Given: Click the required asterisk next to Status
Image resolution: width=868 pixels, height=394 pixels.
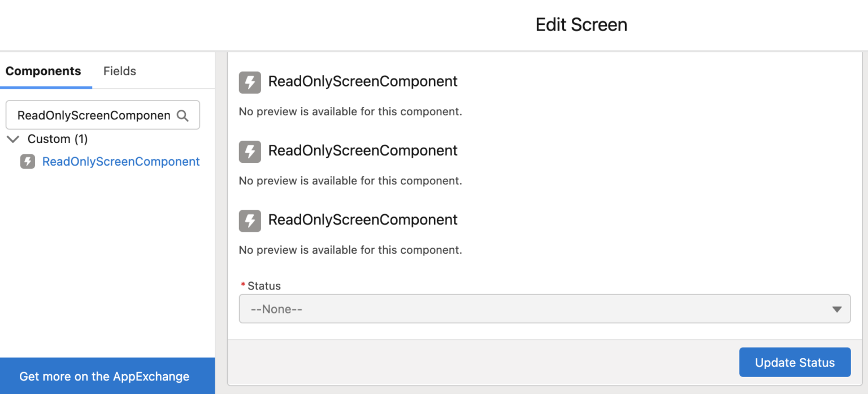Looking at the screenshot, I should (x=243, y=285).
